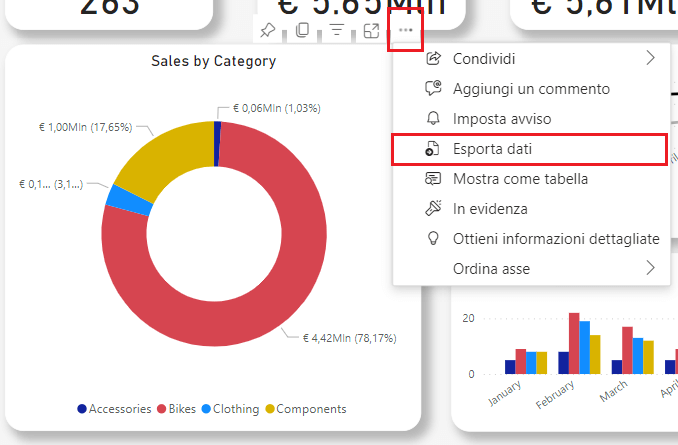Choose Esporta dati
The image size is (678, 445).
(x=530, y=149)
